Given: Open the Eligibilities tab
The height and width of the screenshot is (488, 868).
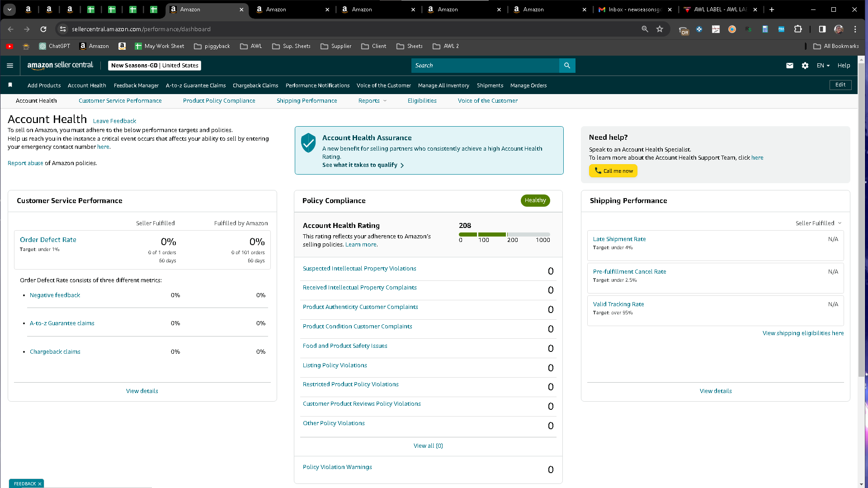Looking at the screenshot, I should (422, 101).
